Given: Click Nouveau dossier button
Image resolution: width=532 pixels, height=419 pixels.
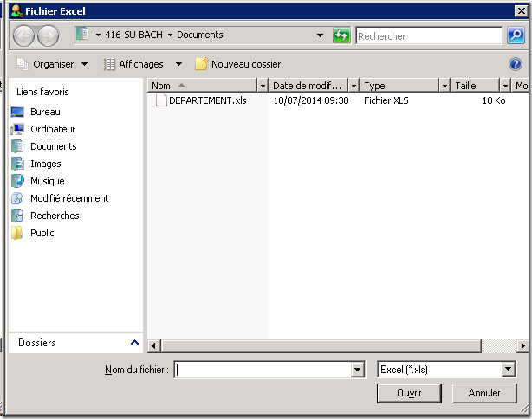Looking at the screenshot, I should pos(238,64).
